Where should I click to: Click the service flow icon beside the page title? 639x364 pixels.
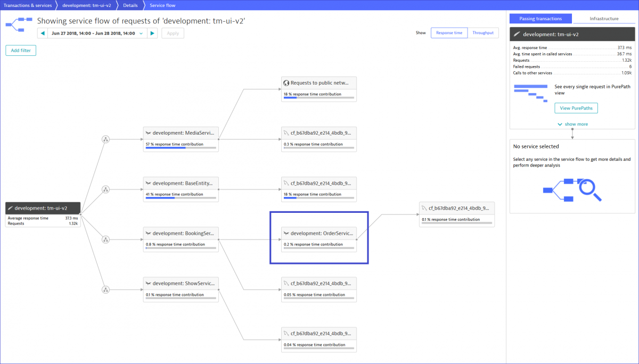point(18,24)
